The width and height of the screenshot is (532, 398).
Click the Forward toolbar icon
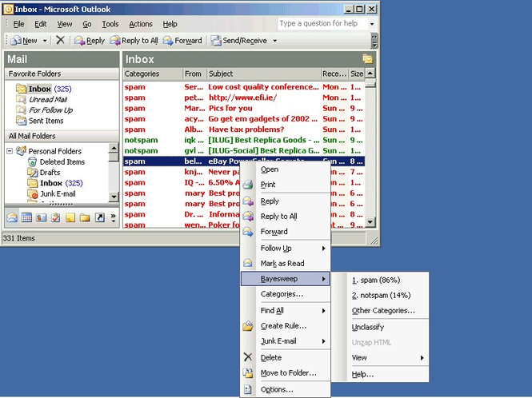pos(168,41)
